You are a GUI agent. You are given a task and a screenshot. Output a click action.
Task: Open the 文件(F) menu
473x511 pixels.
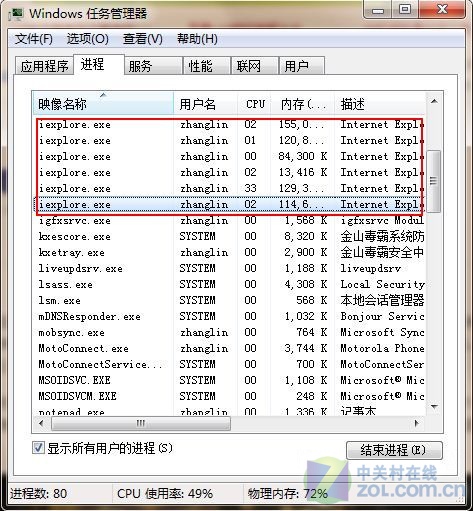34,39
